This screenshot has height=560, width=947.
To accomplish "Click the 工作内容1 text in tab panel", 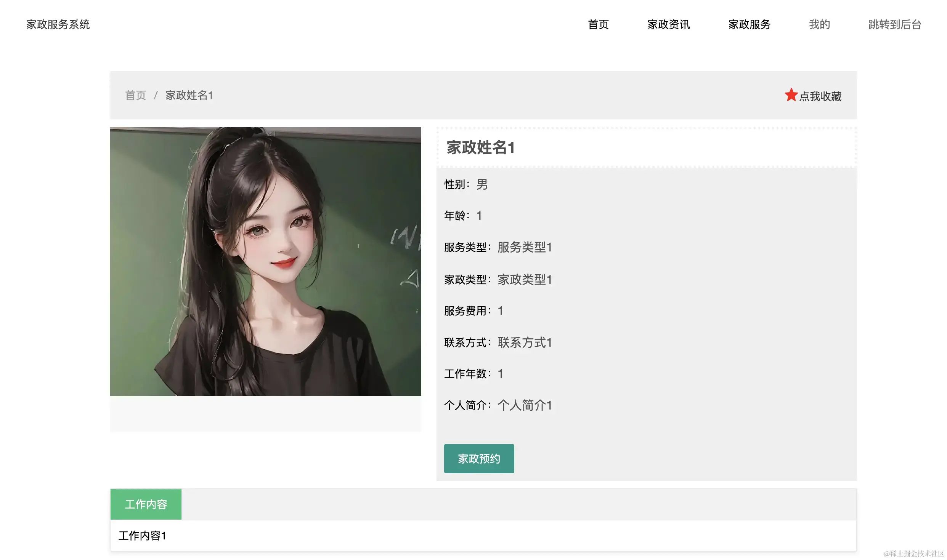I will coord(142,536).
